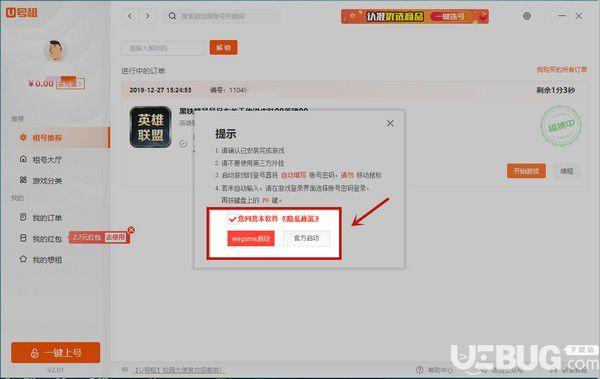Go back with the left arrow

(x=130, y=16)
